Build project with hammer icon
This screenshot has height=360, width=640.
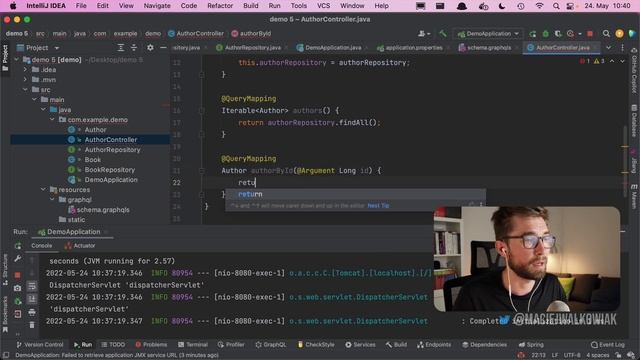coord(442,34)
